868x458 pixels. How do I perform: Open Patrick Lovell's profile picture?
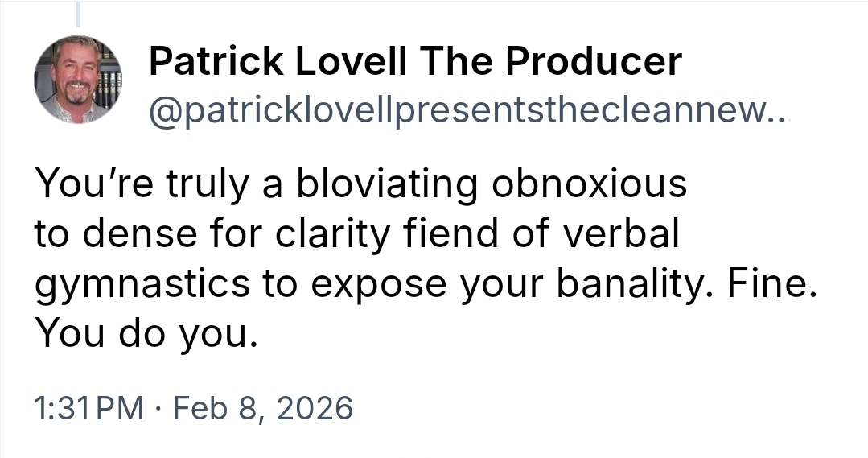point(77,80)
